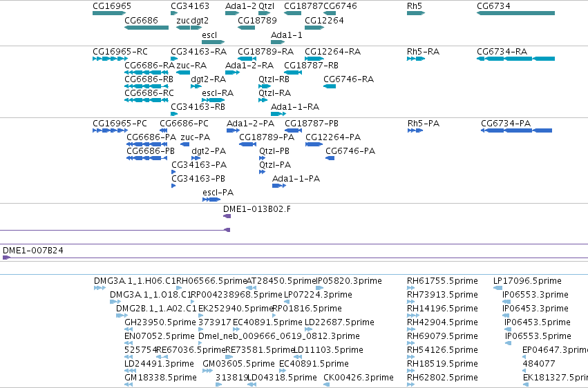Pick the CG18787-PB protein
The image size is (588, 388).
(x=293, y=130)
